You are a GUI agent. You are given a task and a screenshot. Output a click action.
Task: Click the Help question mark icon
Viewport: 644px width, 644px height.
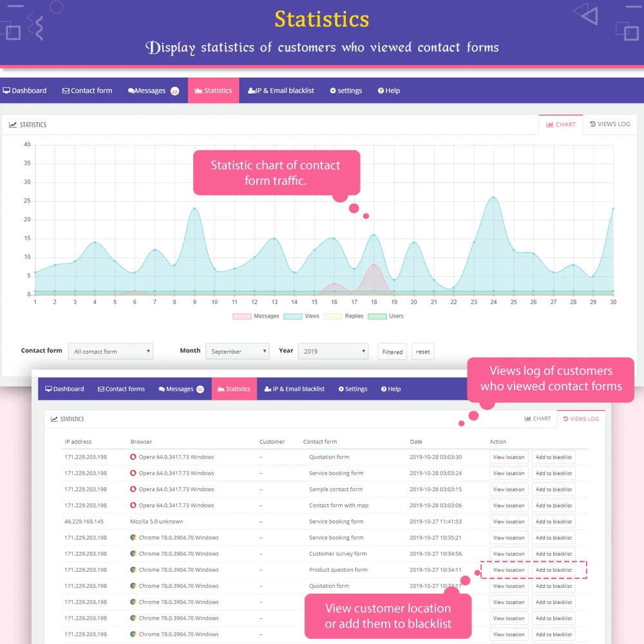point(379,90)
